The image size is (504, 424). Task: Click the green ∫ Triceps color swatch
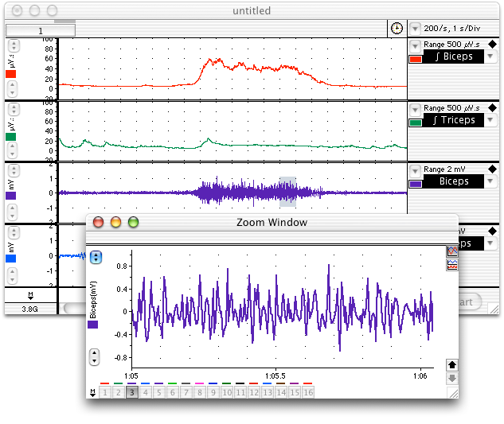point(415,122)
